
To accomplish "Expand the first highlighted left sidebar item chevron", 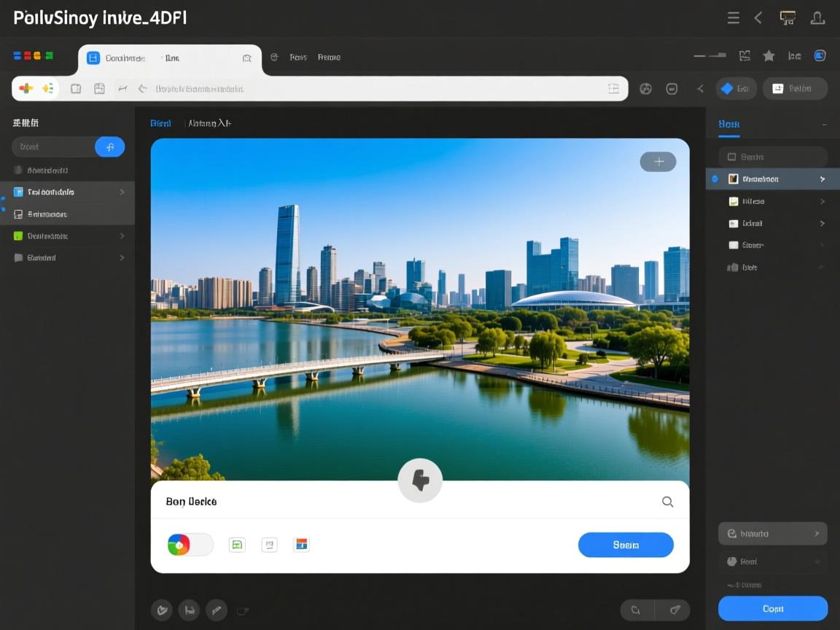I will (122, 192).
